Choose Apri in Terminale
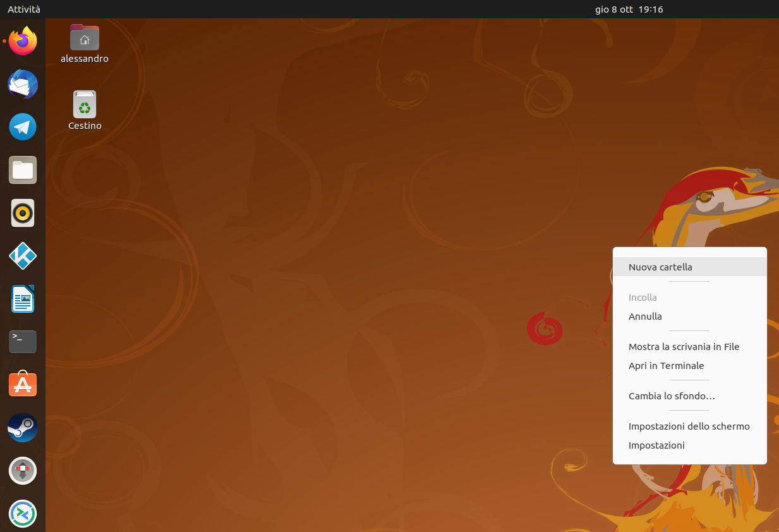 coord(690,365)
